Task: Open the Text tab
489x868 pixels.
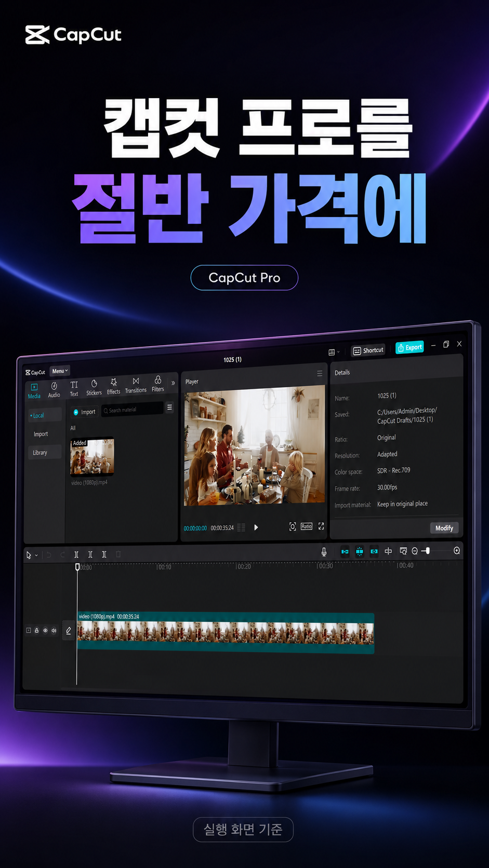Action: coord(74,388)
